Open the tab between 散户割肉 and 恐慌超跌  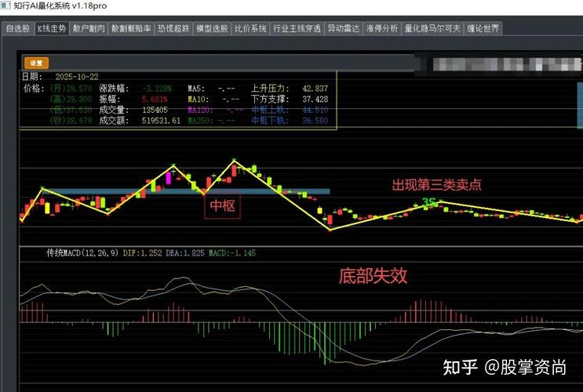coord(131,28)
